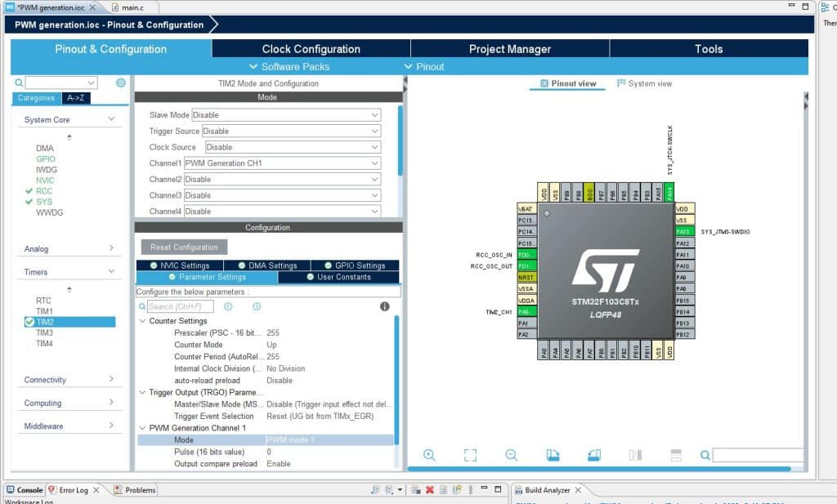The width and height of the screenshot is (837, 504).
Task: Switch to Project Manager tab
Action: [510, 48]
